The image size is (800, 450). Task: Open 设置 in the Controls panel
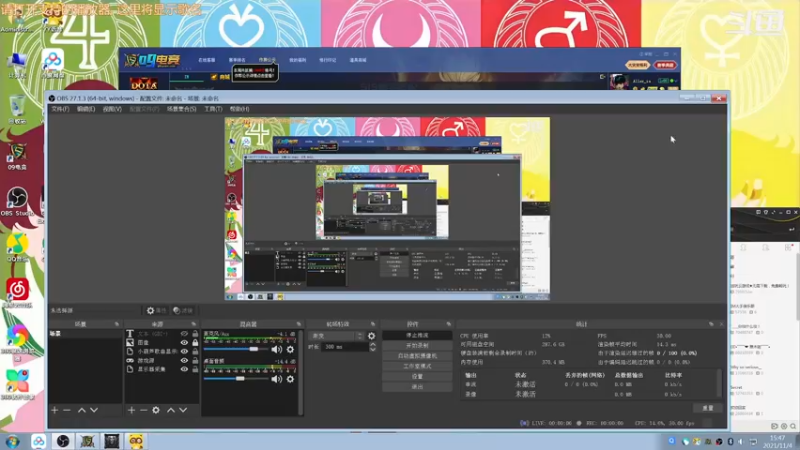(417, 377)
